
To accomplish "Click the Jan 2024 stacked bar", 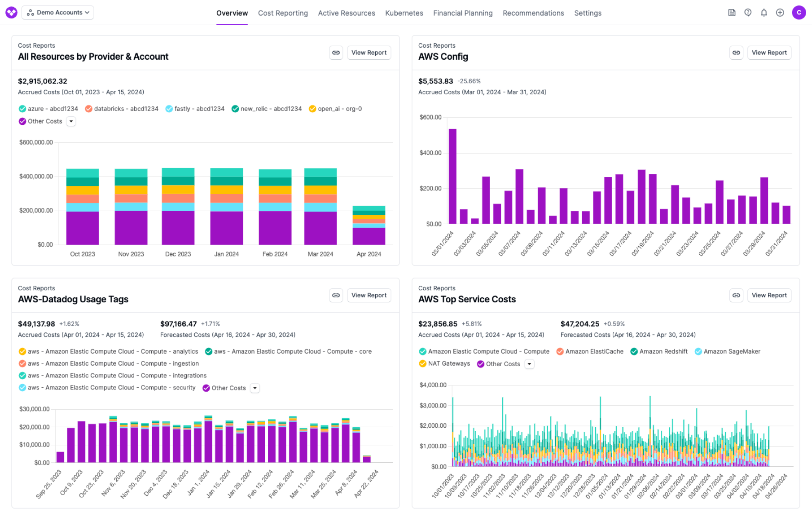I will point(227,206).
